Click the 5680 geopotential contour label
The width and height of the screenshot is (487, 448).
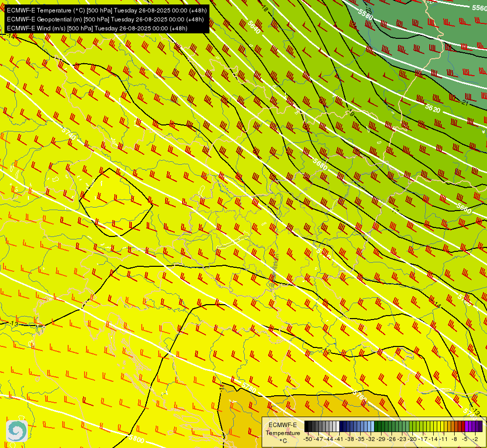(320, 164)
